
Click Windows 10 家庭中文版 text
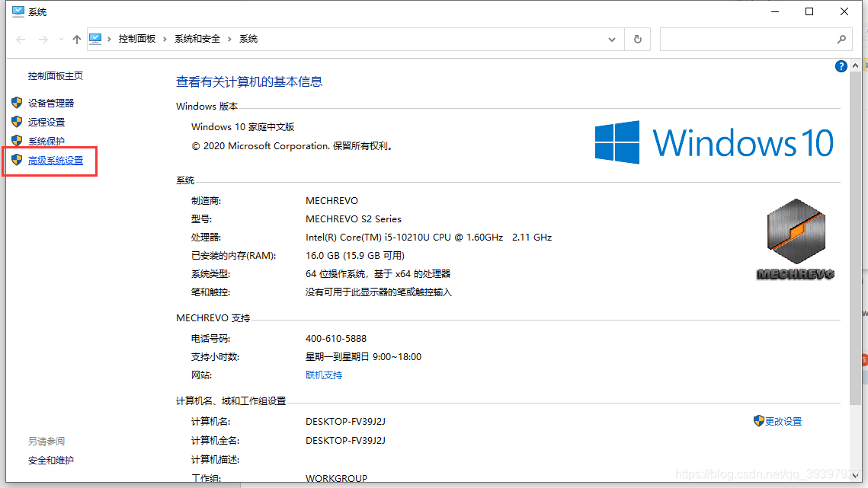(x=242, y=126)
